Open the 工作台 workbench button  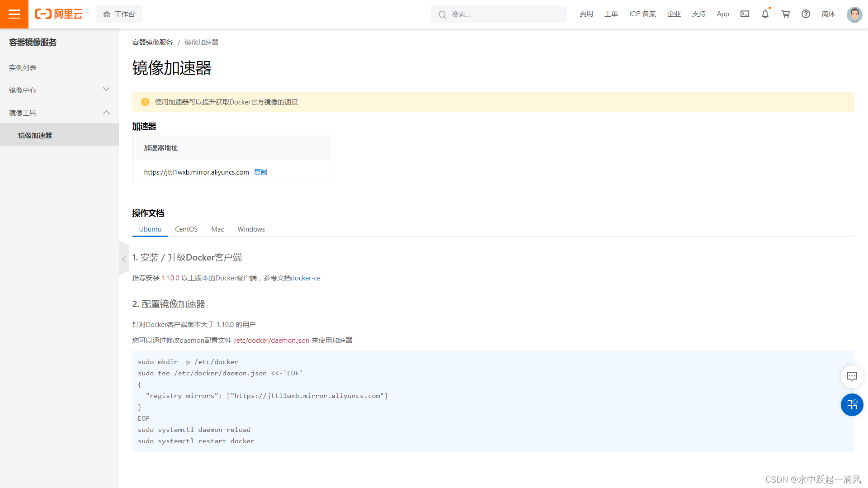tap(119, 14)
